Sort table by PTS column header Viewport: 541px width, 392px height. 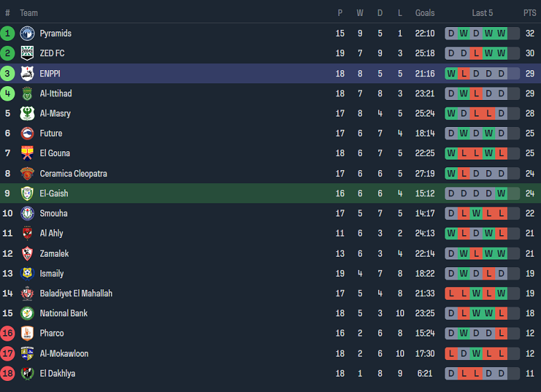pyautogui.click(x=530, y=13)
